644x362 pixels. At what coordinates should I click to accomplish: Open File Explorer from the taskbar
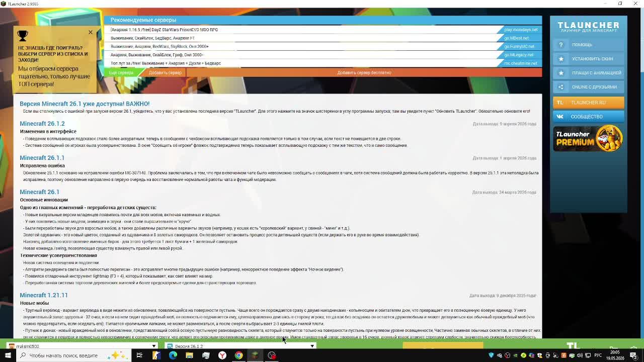(189, 355)
